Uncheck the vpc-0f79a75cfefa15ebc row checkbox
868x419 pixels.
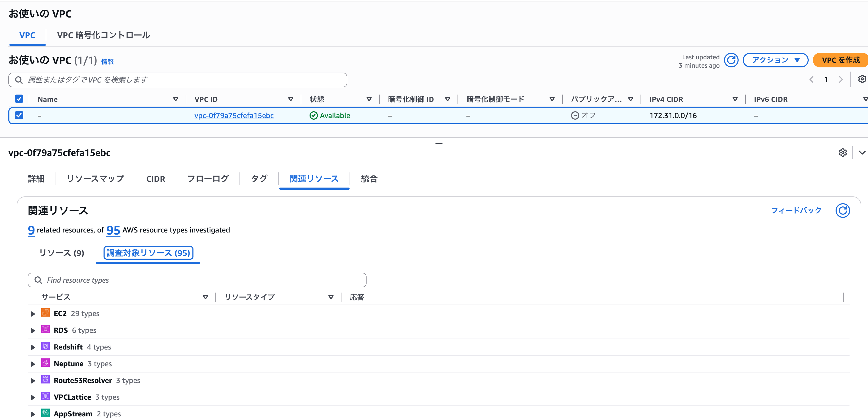pos(19,115)
